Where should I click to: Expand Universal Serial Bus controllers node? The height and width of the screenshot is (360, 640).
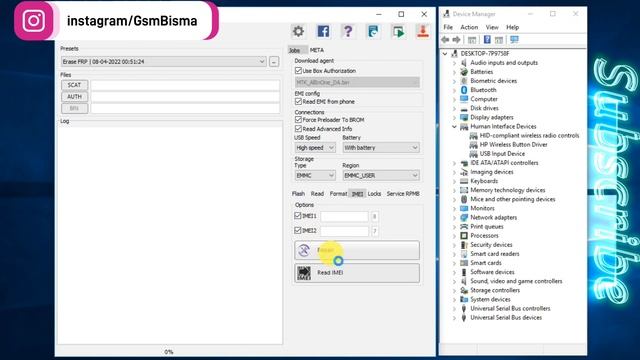[x=454, y=309]
